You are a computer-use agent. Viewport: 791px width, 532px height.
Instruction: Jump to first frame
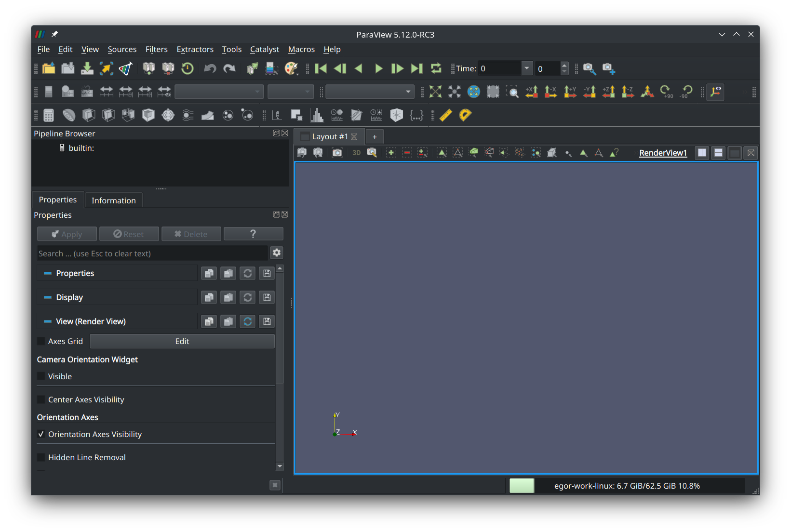coord(321,68)
